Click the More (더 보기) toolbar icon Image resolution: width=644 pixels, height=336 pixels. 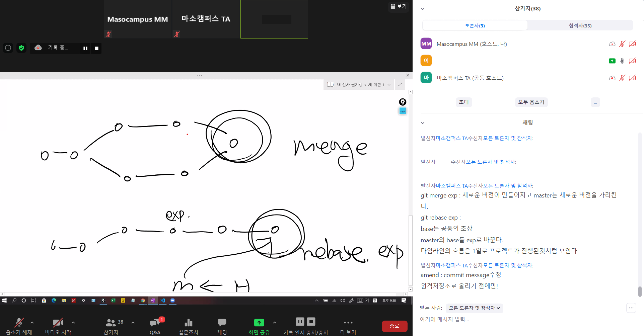coord(348,323)
